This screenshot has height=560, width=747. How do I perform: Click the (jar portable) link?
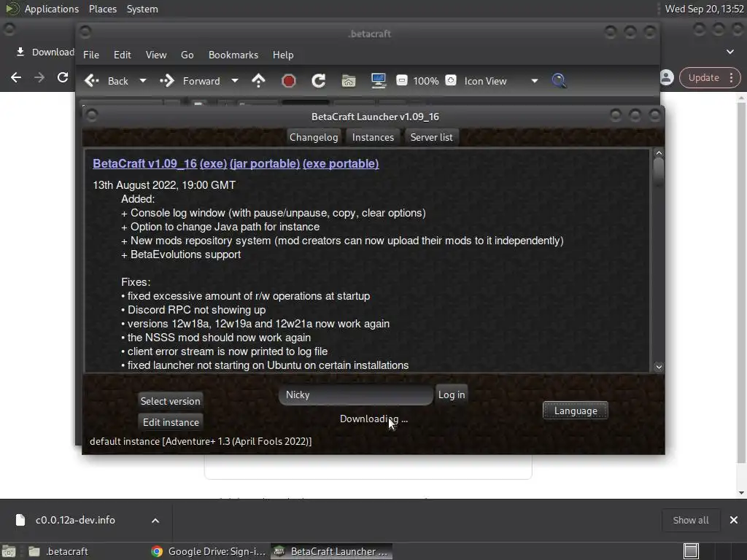(x=265, y=163)
